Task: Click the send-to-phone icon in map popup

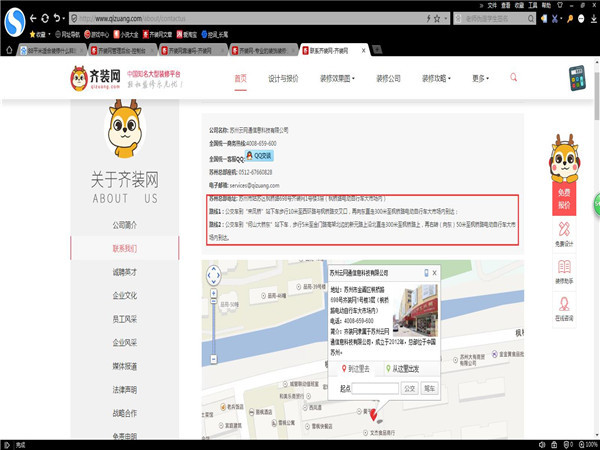Action: pos(426,272)
